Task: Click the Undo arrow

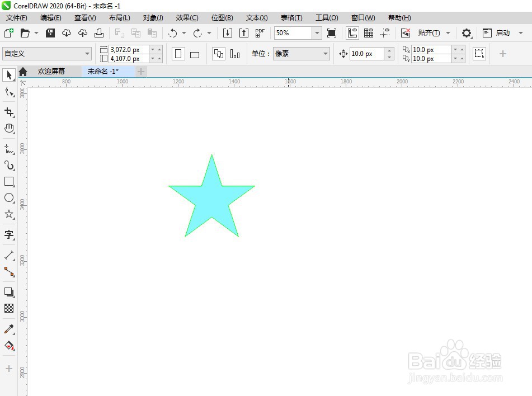Action: (x=173, y=33)
